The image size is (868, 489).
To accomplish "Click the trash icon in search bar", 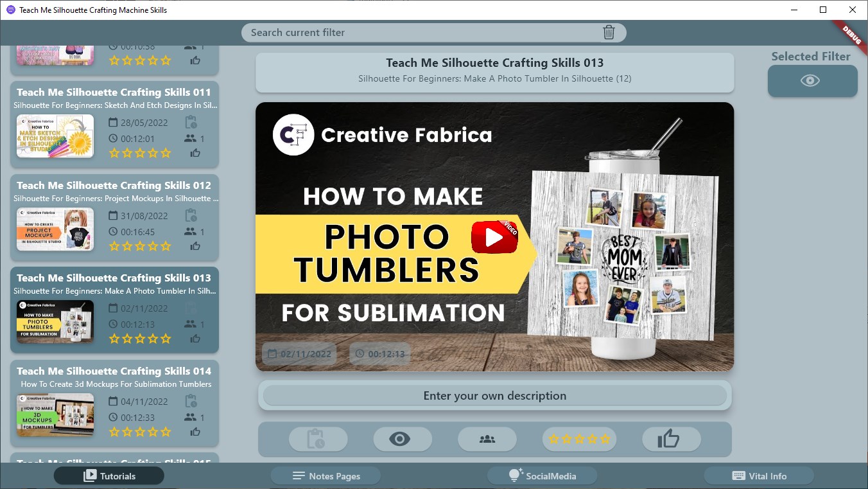I will pyautogui.click(x=609, y=33).
